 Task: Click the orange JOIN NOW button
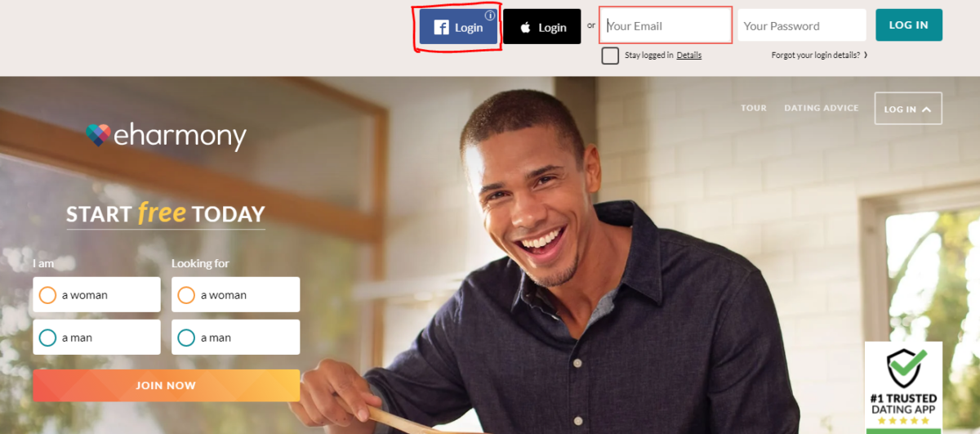pos(166,385)
